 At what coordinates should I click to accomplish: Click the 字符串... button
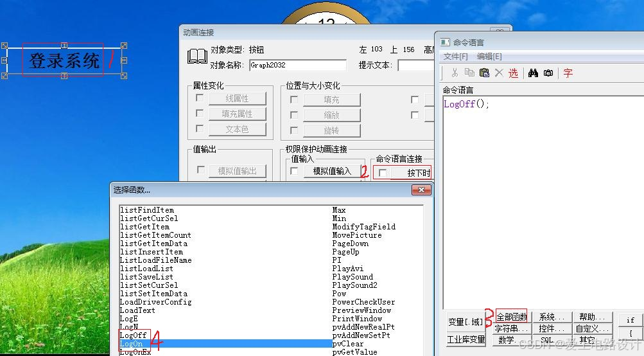[x=511, y=328]
